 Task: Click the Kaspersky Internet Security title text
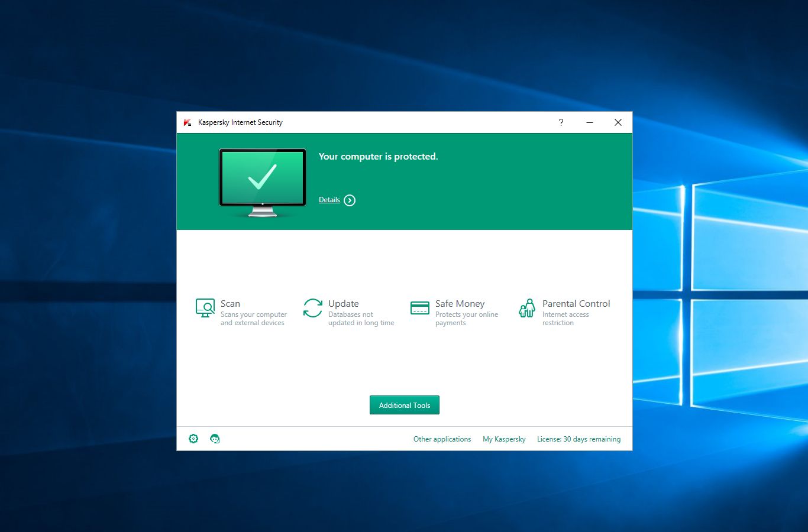[240, 122]
